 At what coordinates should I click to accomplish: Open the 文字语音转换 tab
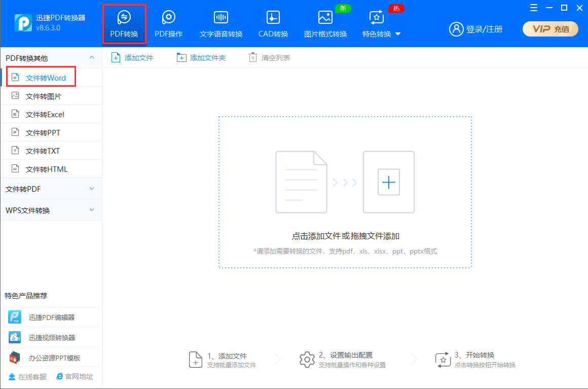[x=221, y=24]
